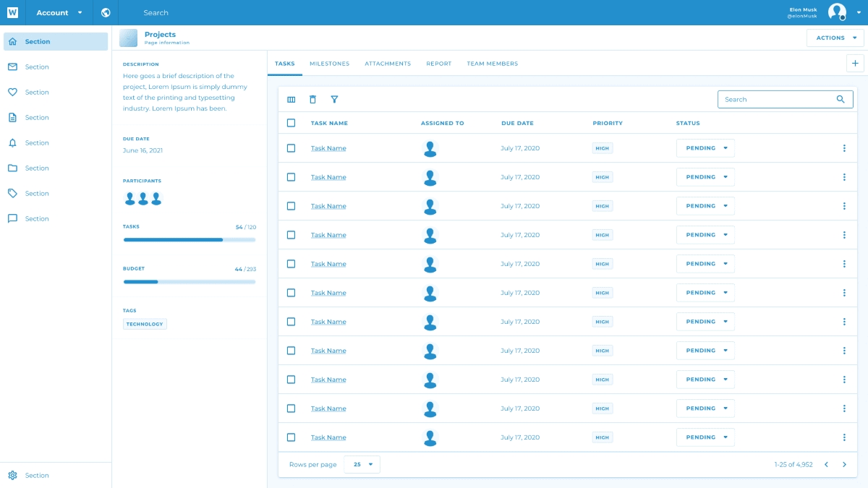Open the heart icon section in sidebar

click(12, 93)
